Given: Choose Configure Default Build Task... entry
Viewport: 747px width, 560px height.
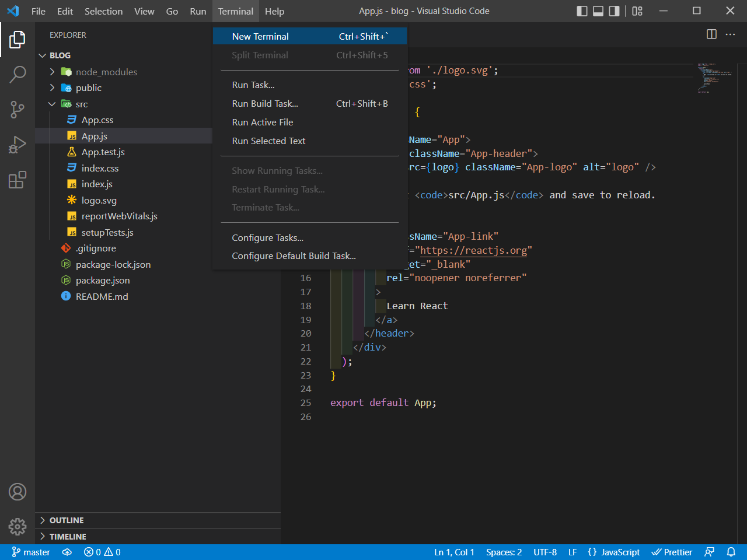Looking at the screenshot, I should (310, 256).
